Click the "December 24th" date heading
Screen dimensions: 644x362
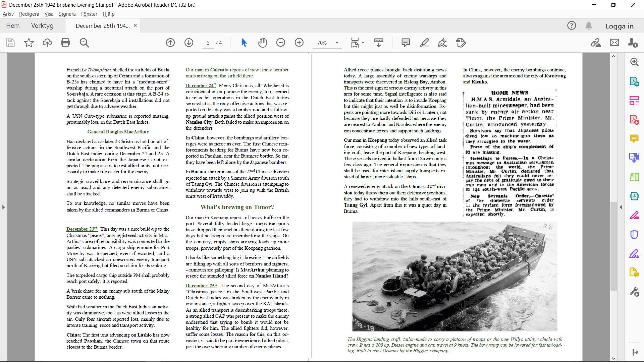coord(201,85)
